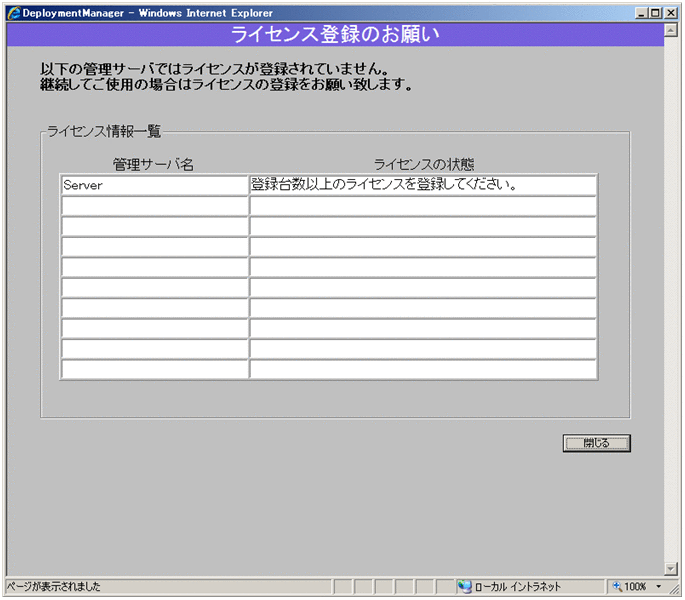
Task: Select the Server cell in the table
Action: (x=155, y=185)
